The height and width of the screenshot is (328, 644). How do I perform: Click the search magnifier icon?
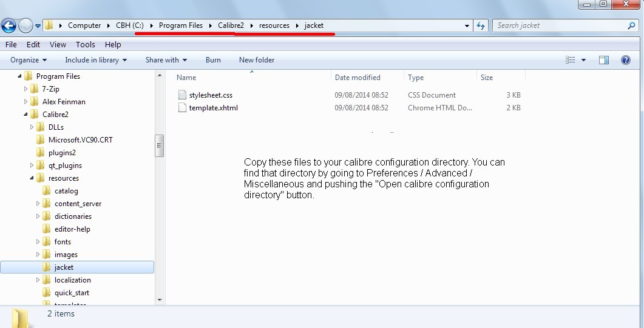tap(632, 25)
